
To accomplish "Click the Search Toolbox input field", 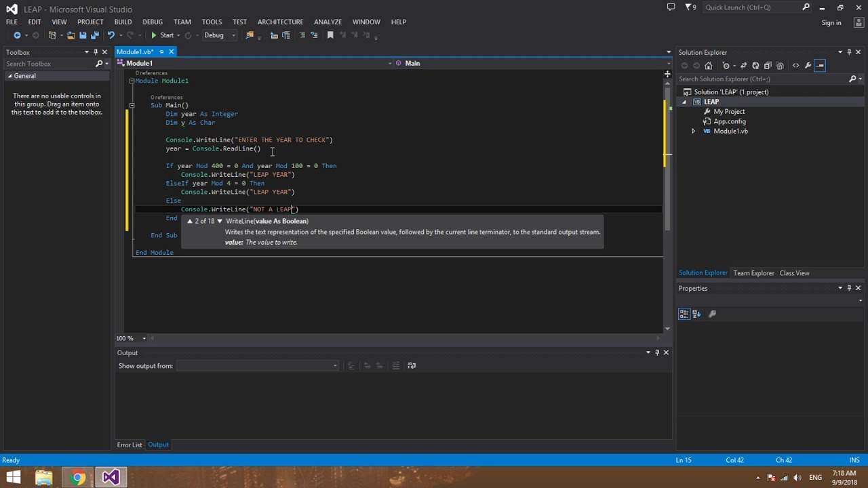I will [x=50, y=64].
